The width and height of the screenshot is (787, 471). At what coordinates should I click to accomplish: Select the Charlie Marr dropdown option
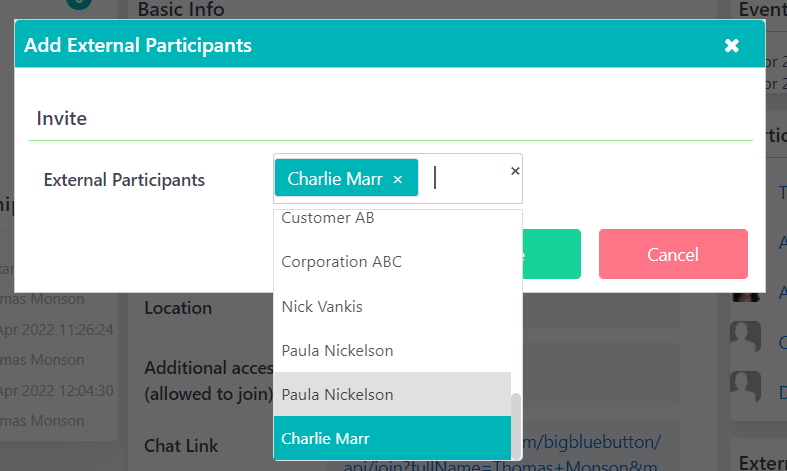tap(392, 438)
